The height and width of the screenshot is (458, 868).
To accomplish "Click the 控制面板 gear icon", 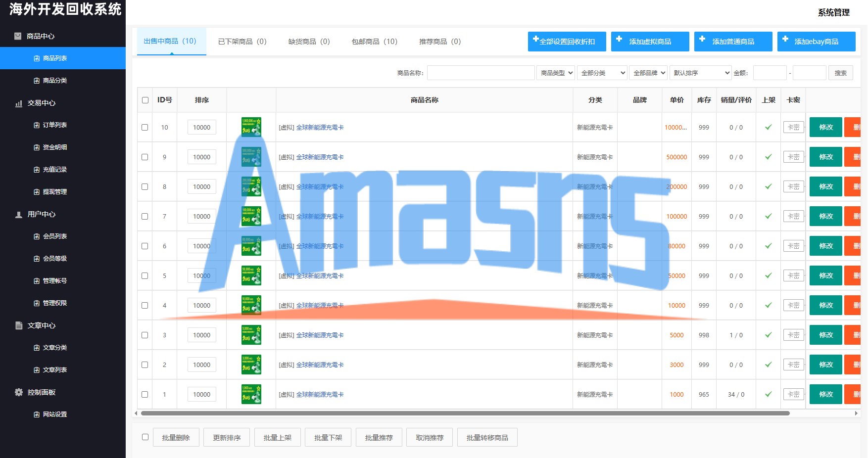I will pos(19,392).
